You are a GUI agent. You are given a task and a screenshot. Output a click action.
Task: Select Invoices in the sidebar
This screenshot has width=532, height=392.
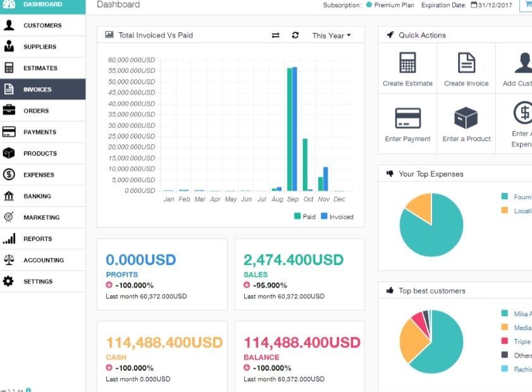(37, 89)
